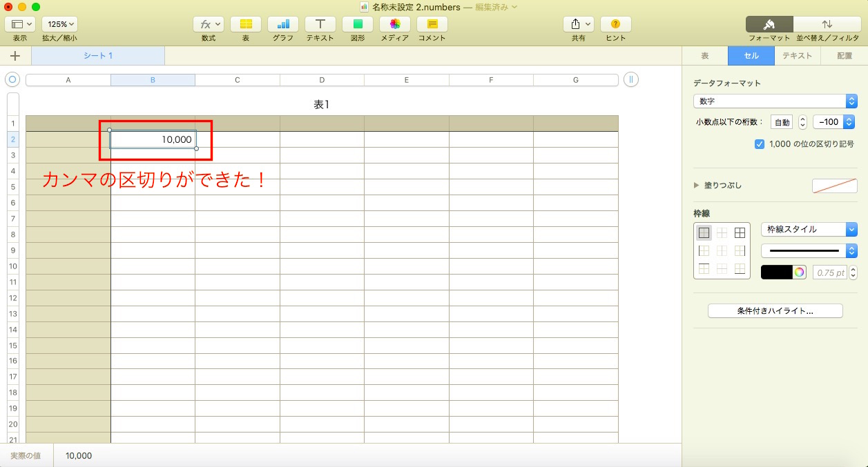
Task: Click the 数式 (formula) toolbar icon
Action: click(208, 24)
